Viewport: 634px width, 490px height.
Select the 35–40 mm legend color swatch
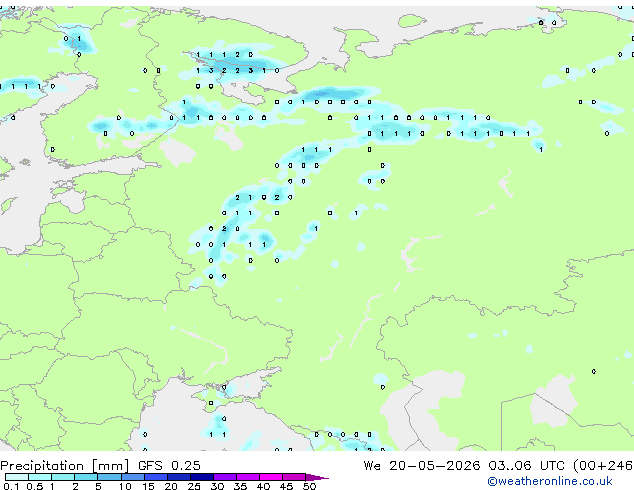coord(248,477)
